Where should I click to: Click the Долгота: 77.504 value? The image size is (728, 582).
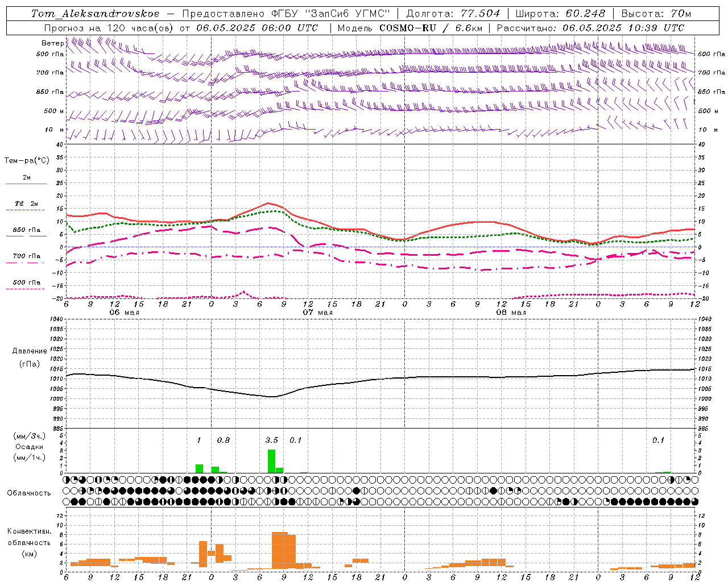tap(453, 14)
